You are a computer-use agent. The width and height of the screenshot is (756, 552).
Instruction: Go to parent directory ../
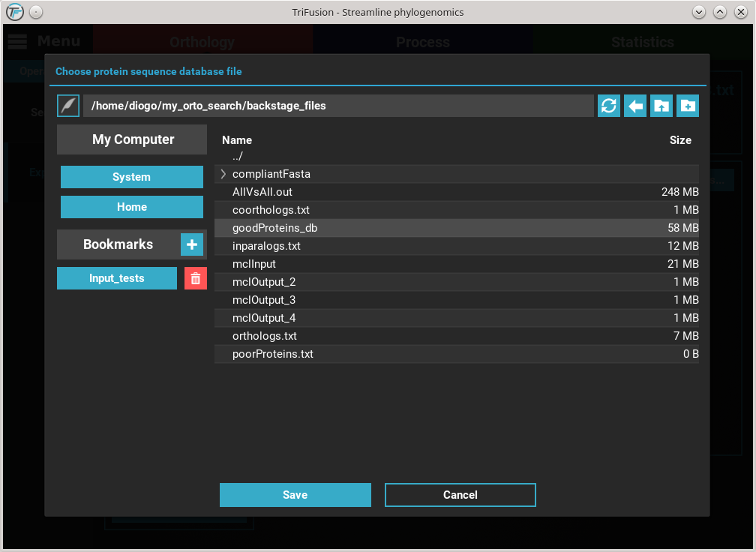(x=457, y=156)
